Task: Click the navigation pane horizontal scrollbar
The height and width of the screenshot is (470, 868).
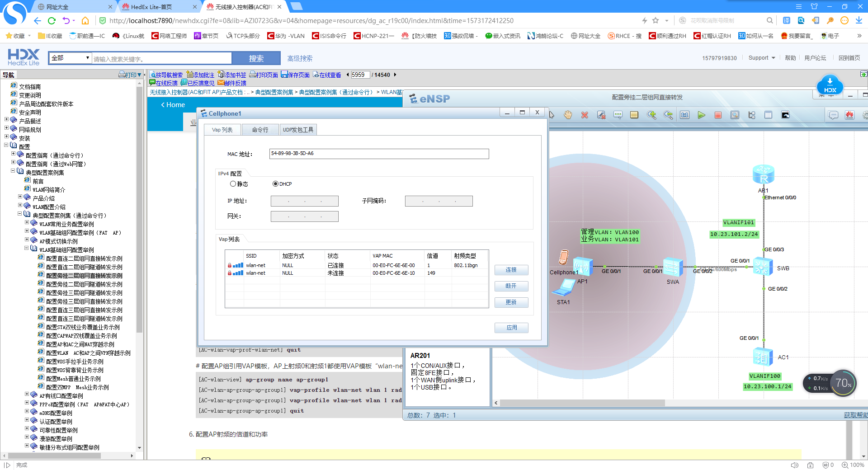Action: point(54,456)
